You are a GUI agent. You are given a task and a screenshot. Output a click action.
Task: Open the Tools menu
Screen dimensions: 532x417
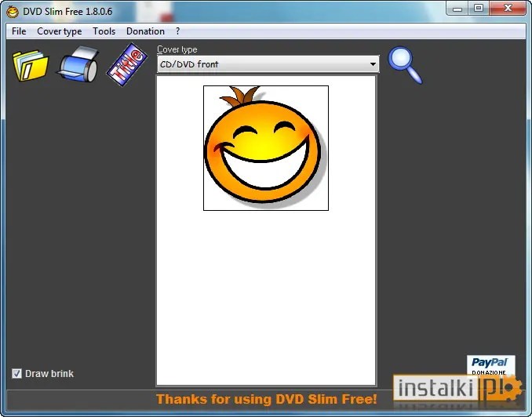tap(104, 31)
